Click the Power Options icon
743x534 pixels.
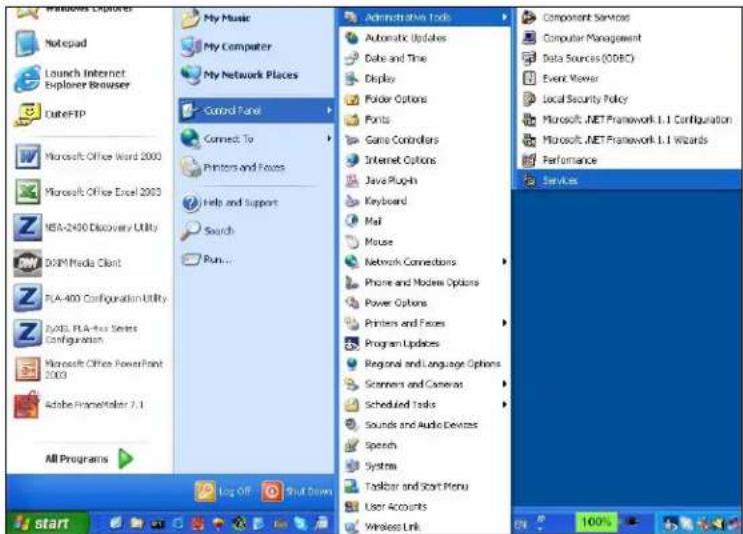[x=352, y=303]
